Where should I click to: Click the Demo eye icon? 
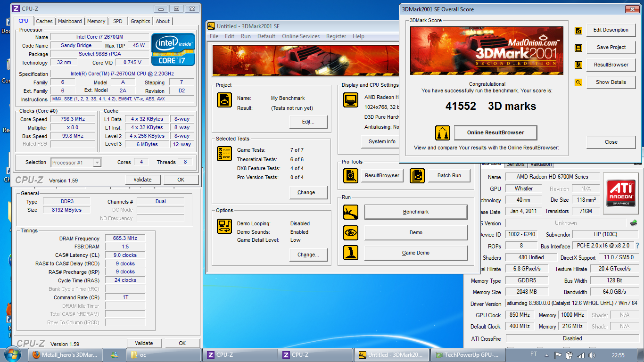click(351, 233)
